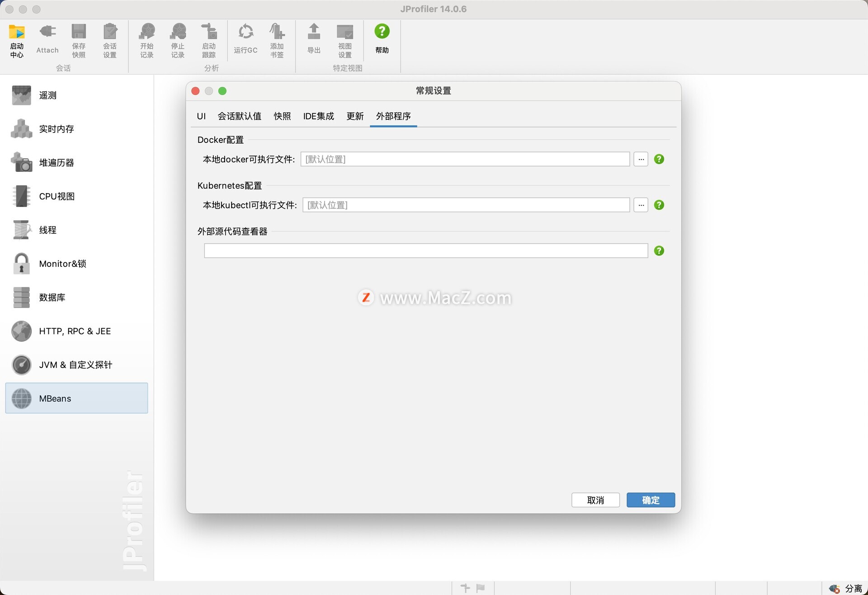Open the 启动中心 Start Center toolbar icon

17,41
